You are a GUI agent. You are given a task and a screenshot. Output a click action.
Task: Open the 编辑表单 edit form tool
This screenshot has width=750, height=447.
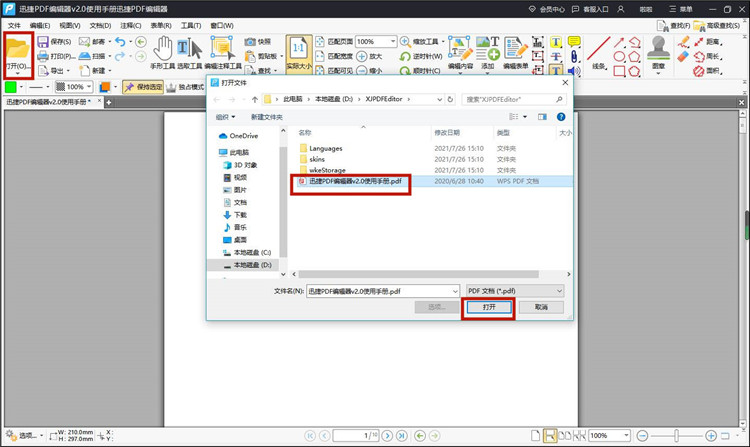[x=515, y=53]
